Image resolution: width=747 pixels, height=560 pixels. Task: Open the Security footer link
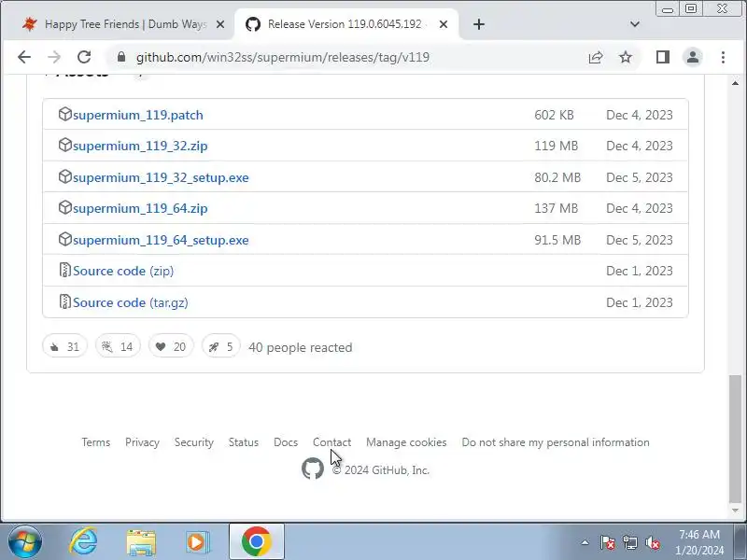(194, 442)
